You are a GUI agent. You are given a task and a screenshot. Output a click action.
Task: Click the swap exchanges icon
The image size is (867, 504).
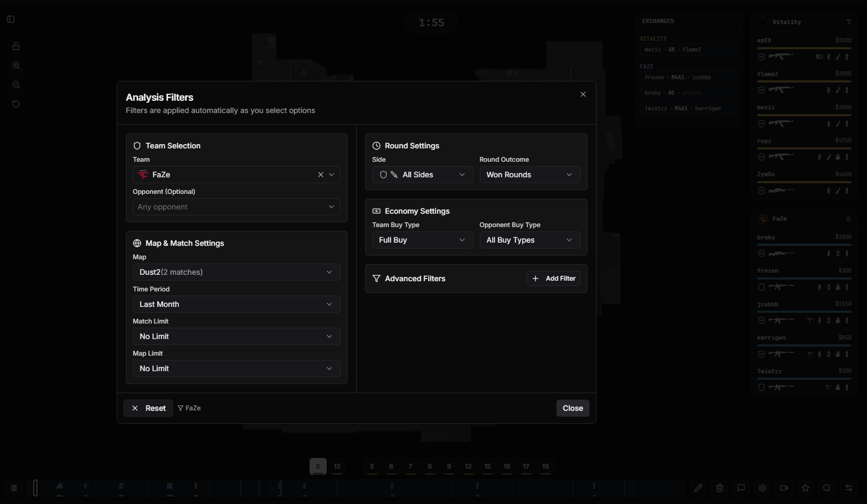point(848,488)
